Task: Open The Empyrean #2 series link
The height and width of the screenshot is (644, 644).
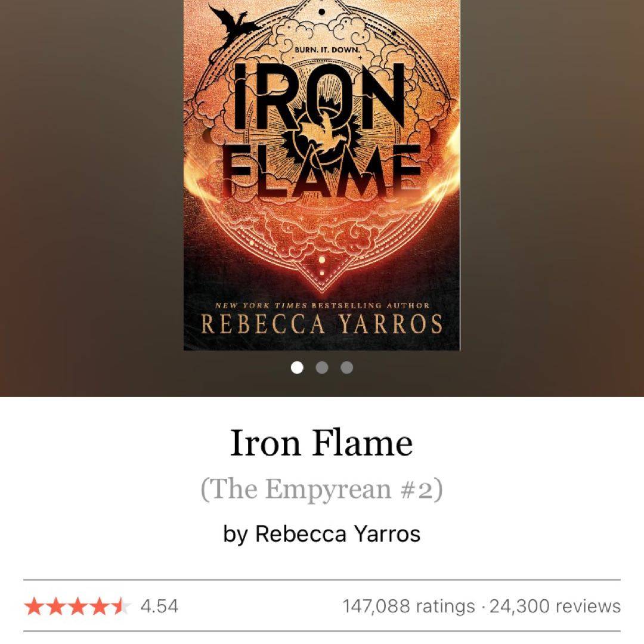Action: (321, 489)
